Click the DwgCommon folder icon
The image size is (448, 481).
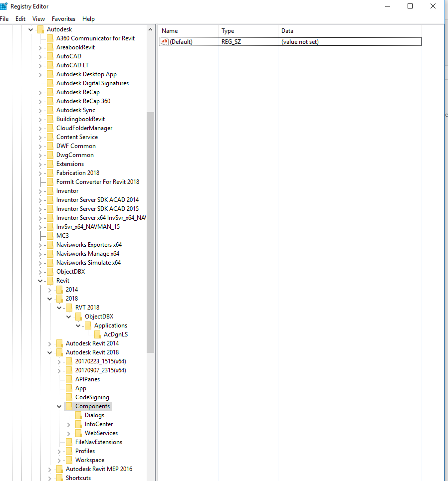click(x=50, y=155)
